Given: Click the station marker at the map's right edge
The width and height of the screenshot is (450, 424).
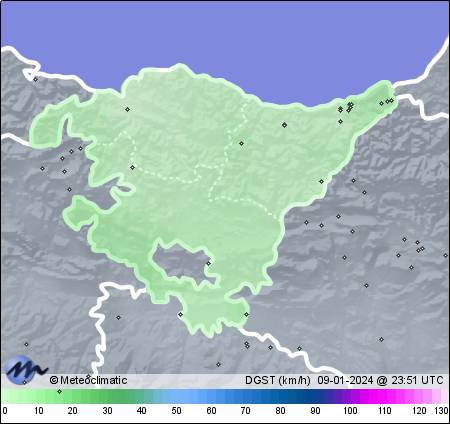Looking at the screenshot, I should (446, 255).
